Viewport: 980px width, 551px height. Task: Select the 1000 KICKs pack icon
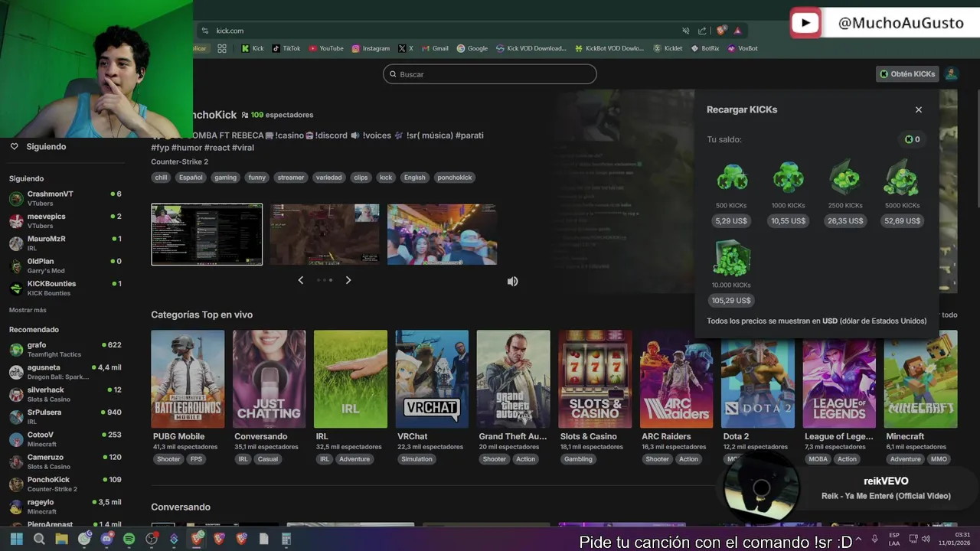(788, 178)
